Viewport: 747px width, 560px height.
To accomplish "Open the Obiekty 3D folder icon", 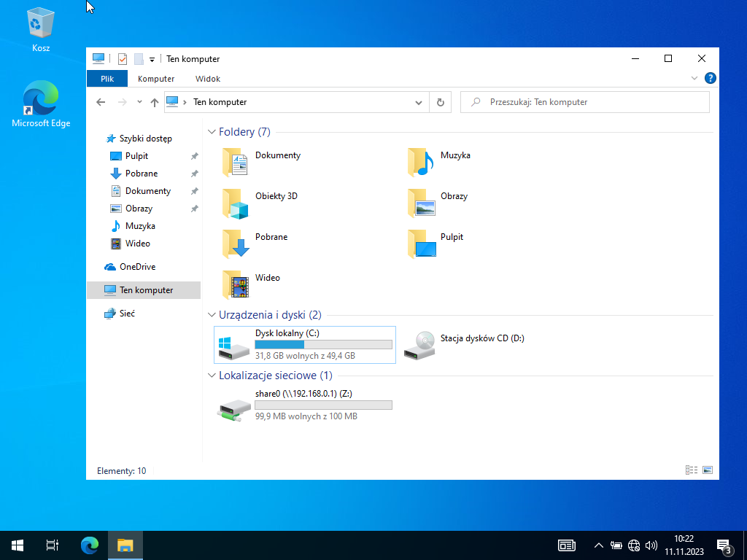I will point(236,204).
